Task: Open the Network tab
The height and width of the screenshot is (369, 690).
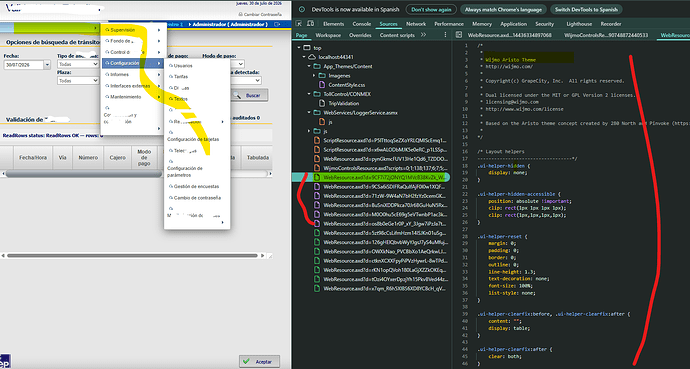Action: (416, 24)
